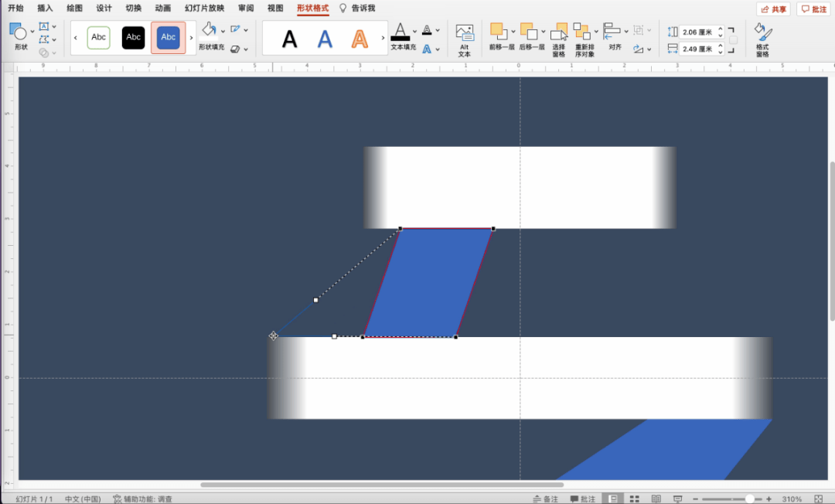Click the height stepper up arrow

click(x=720, y=29)
